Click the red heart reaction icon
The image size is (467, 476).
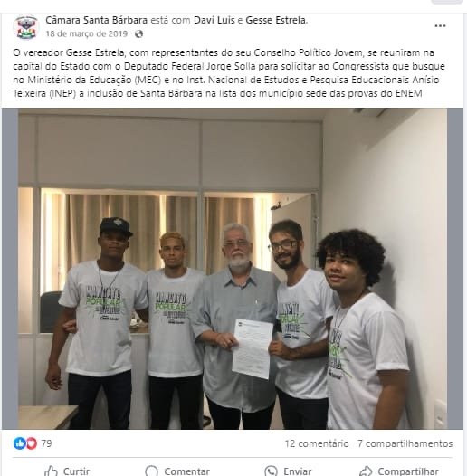(32, 443)
